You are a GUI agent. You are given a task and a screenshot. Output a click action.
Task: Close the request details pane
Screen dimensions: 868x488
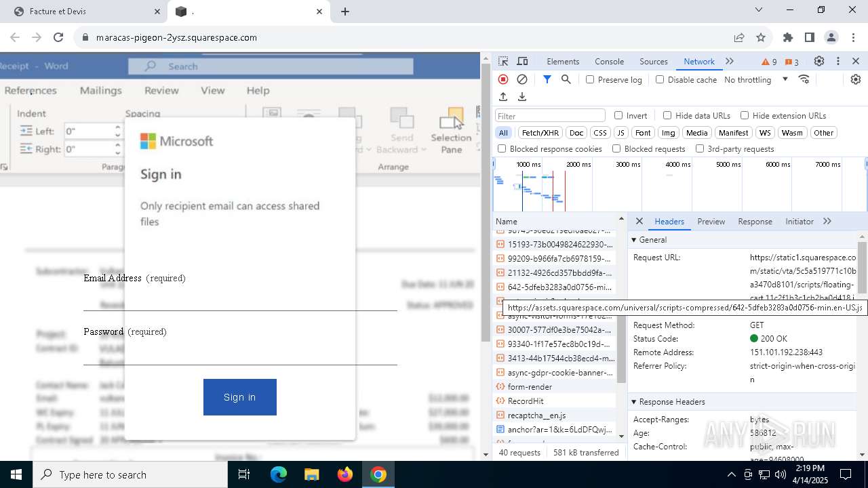coord(639,222)
